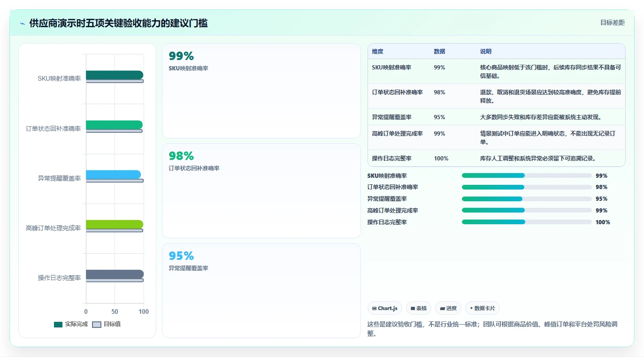The height and width of the screenshot is (357, 644).
Task: Click the 异常提醒覆盖率 progress bar
Action: (x=527, y=199)
